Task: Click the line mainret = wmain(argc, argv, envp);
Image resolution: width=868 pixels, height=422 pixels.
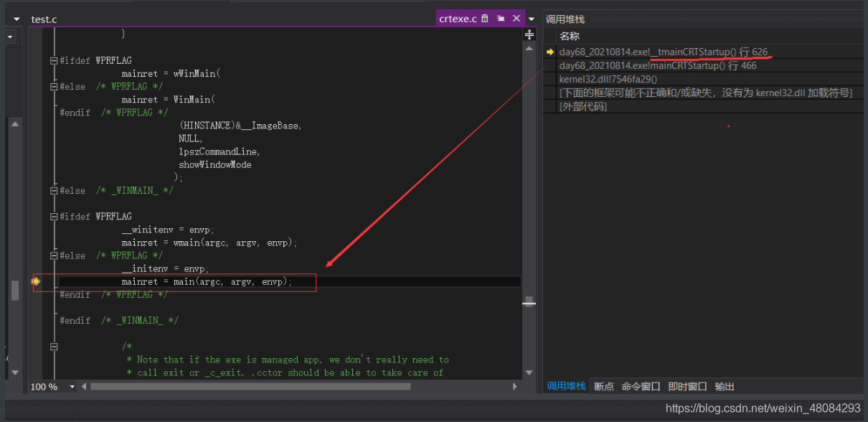Action: tap(209, 243)
